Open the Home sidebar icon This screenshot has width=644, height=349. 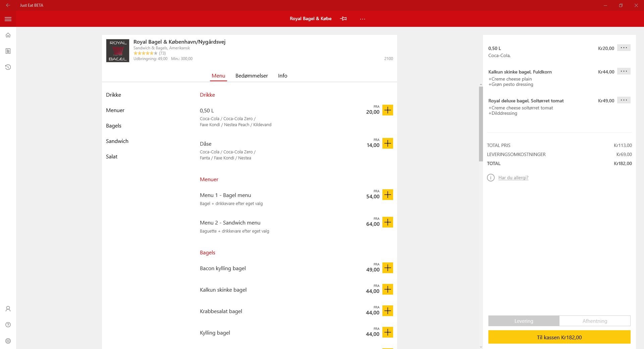[x=8, y=35]
